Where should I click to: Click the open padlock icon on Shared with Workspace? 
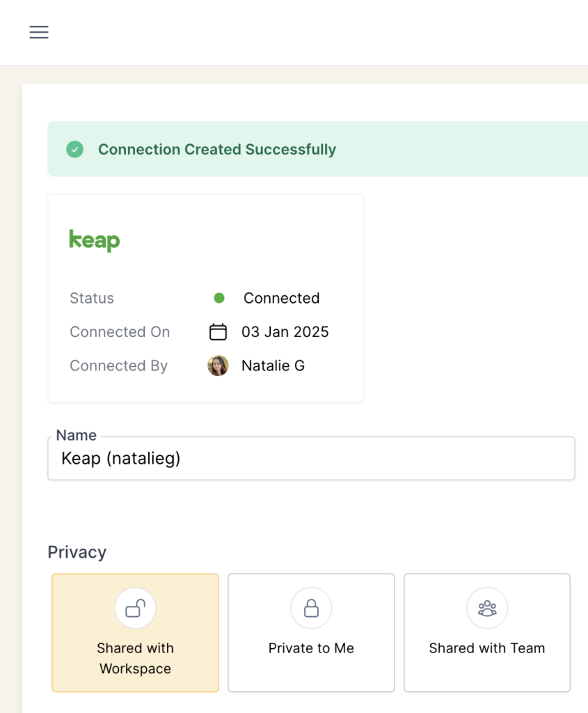tap(135, 608)
